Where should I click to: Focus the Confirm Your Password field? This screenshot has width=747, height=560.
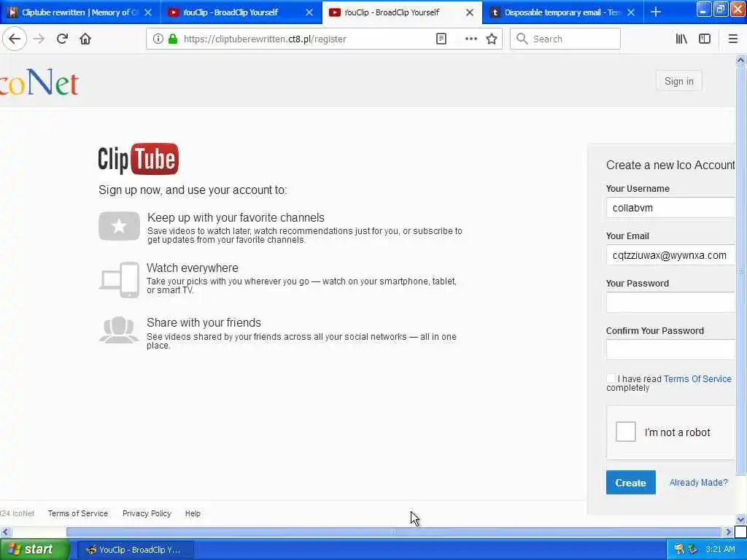(x=670, y=350)
